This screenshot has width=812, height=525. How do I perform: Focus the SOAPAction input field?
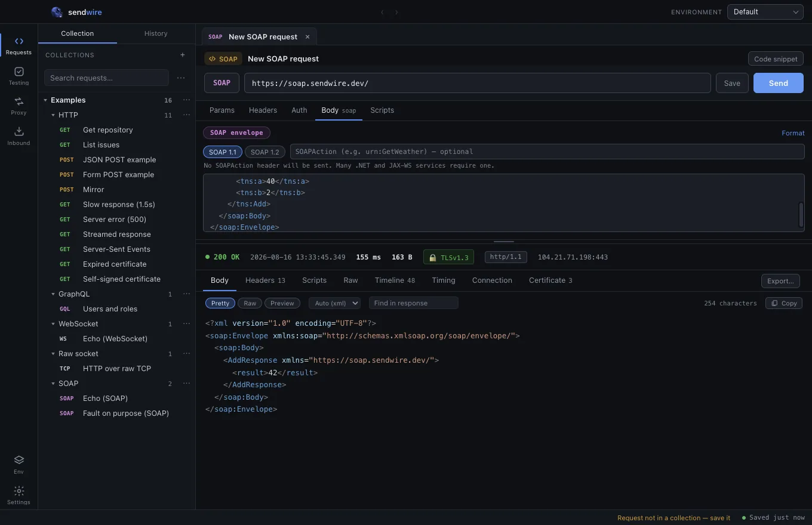pos(547,152)
